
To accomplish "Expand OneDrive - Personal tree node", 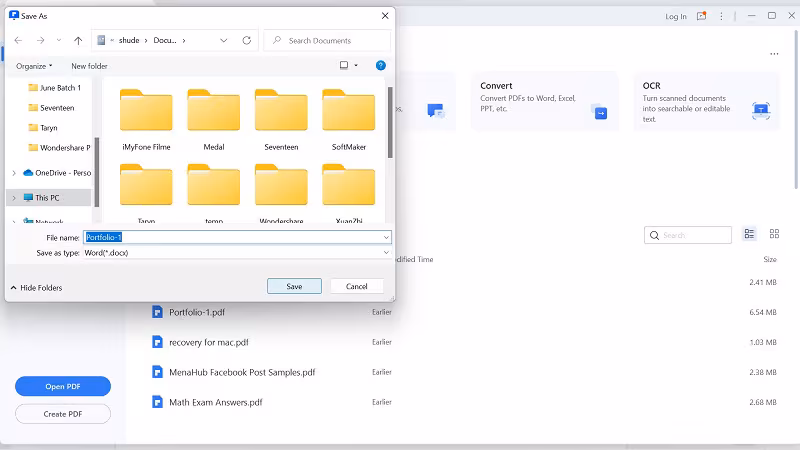I will (x=14, y=173).
